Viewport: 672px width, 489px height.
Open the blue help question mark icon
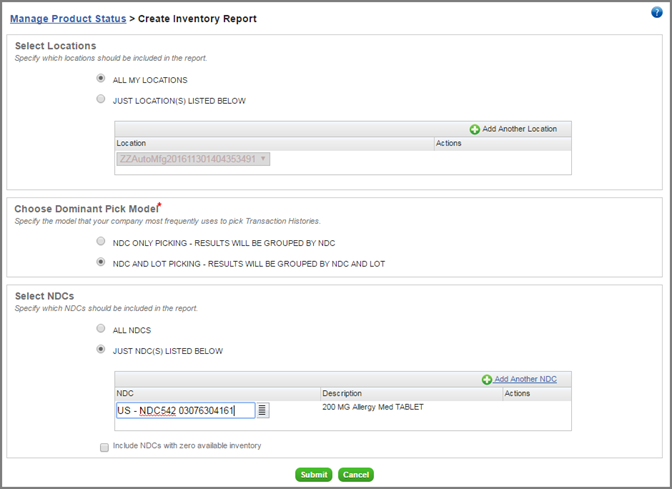(x=657, y=12)
